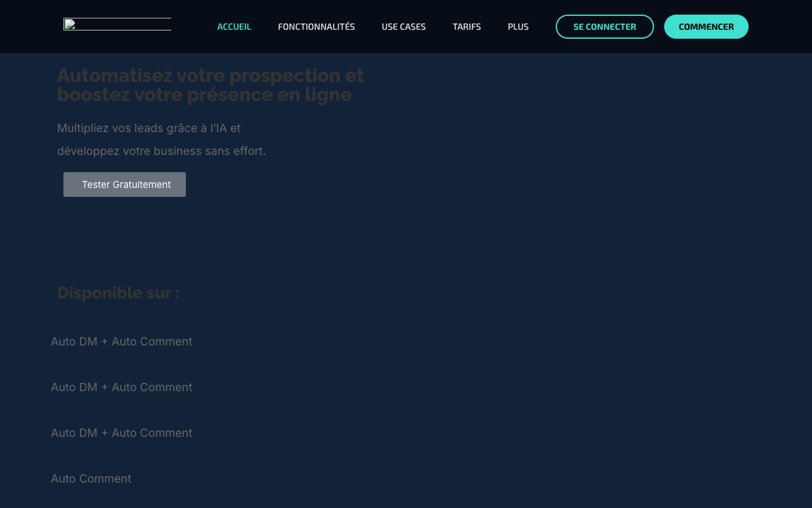Click the 'Automatisez votre prospection' headline

[x=211, y=85]
